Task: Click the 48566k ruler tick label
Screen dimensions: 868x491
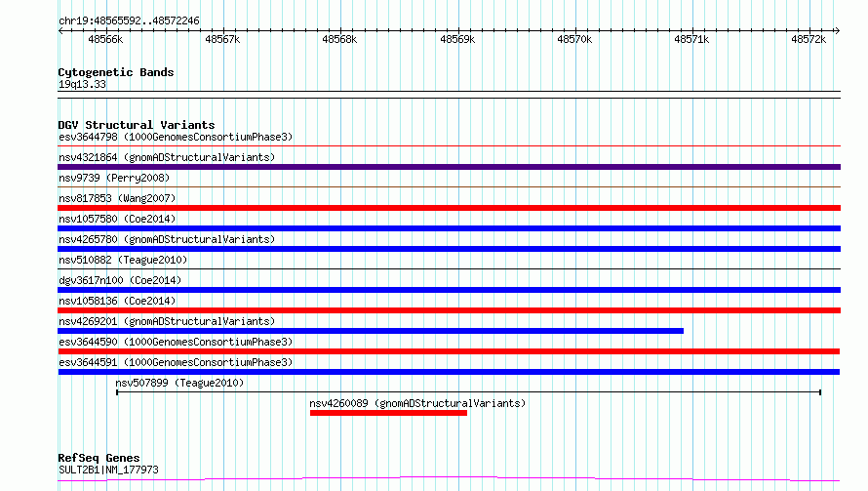Action: (x=105, y=39)
